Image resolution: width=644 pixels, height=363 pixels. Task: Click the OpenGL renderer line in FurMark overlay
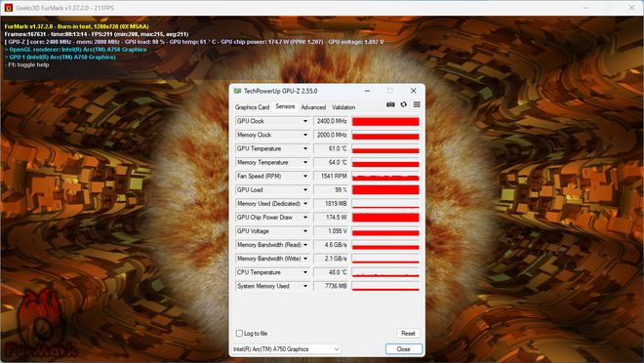(x=75, y=49)
